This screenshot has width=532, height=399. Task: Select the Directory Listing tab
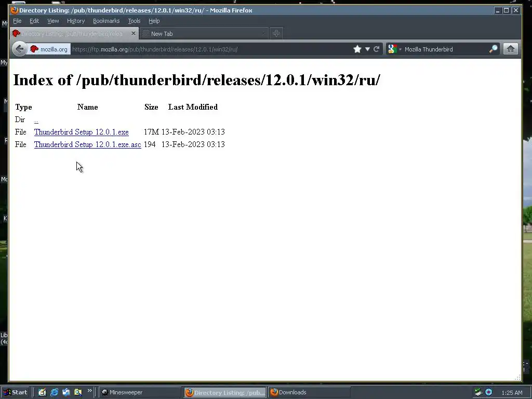pos(74,34)
